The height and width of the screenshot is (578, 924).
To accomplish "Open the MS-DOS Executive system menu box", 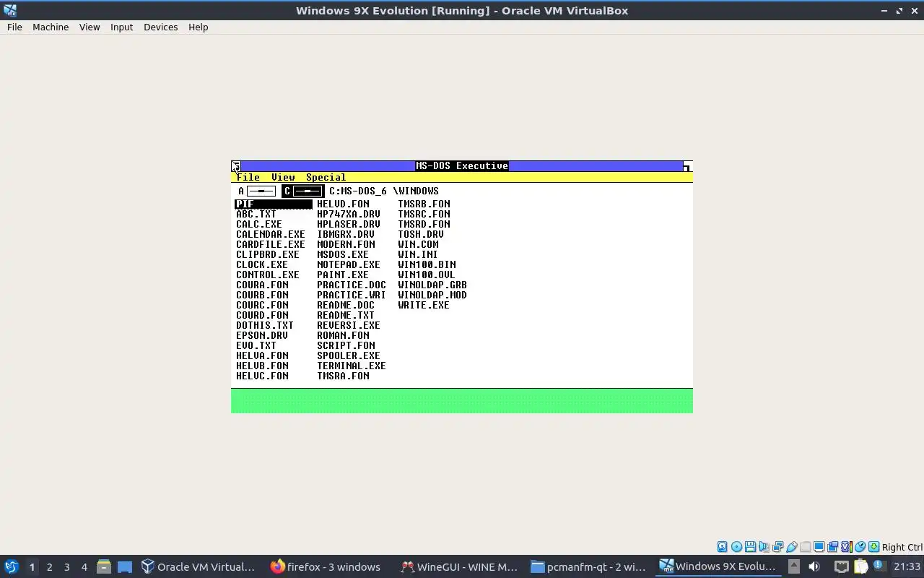I will click(235, 166).
